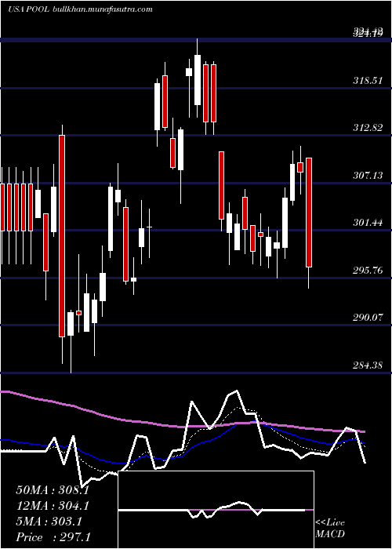Click the 12MA : 304.1 indicator text

click(x=53, y=506)
